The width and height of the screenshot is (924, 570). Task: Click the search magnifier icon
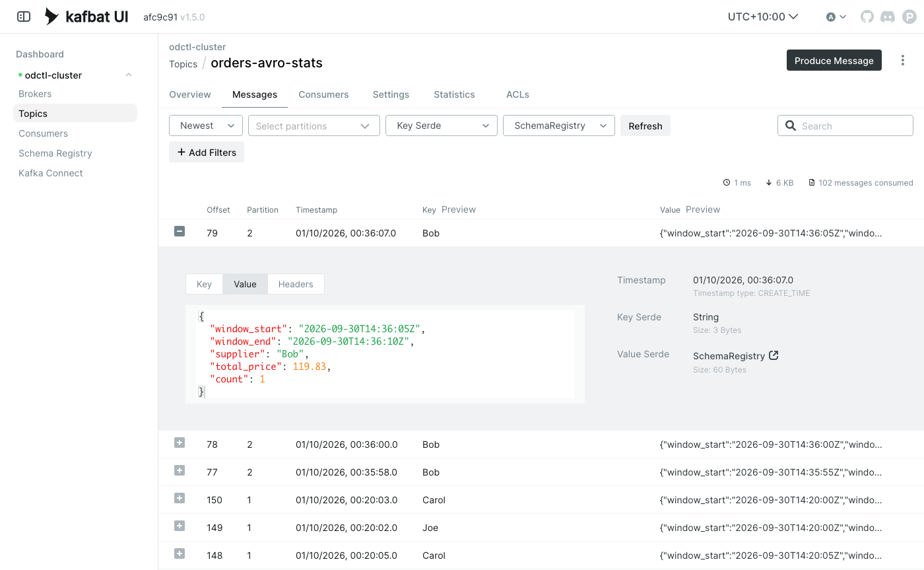point(791,125)
